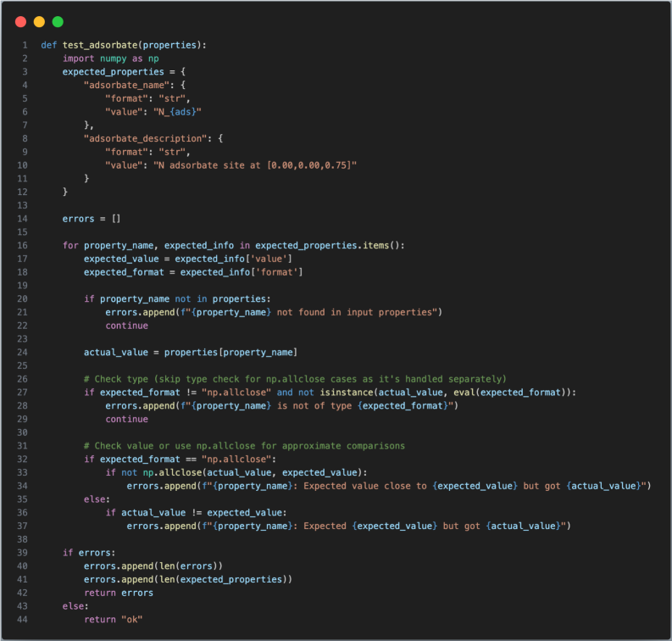This screenshot has width=672, height=641.
Task: Click the line 37 errors.append statement
Action: (349, 526)
